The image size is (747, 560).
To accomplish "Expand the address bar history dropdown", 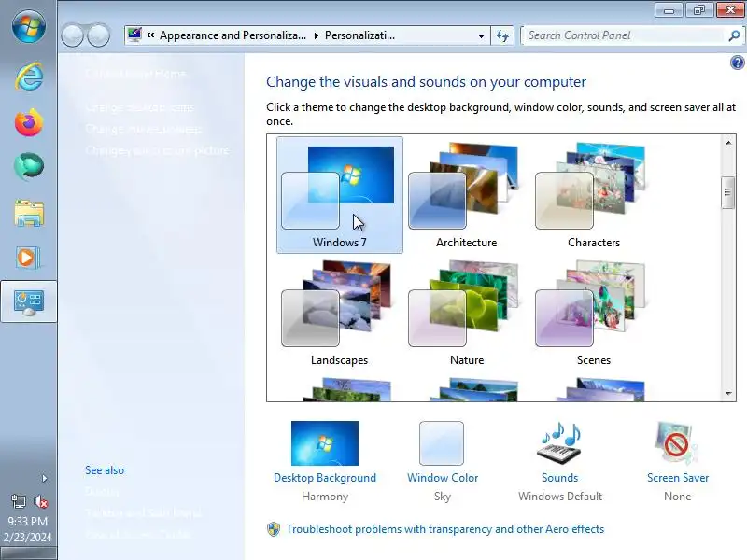I will [481, 35].
